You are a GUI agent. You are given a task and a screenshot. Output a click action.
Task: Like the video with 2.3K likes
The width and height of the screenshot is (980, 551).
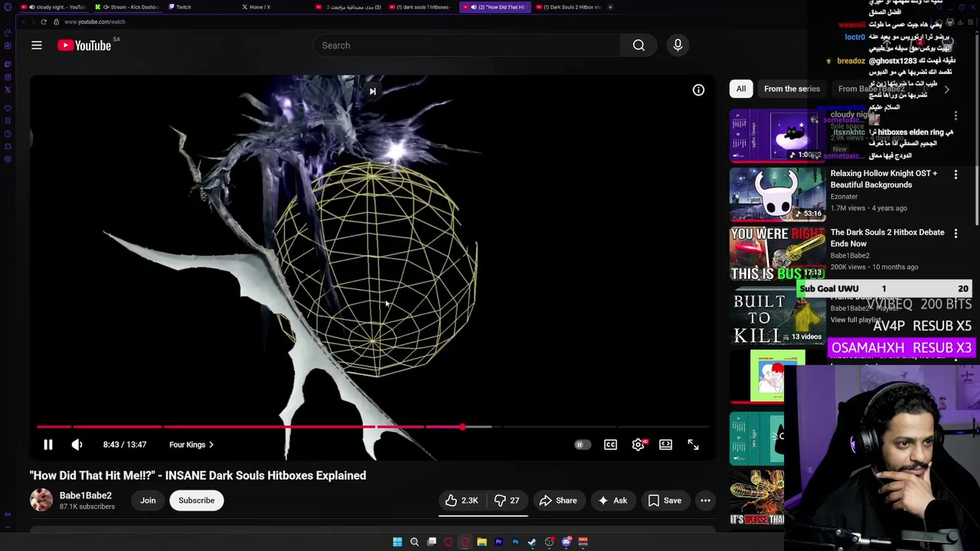462,500
